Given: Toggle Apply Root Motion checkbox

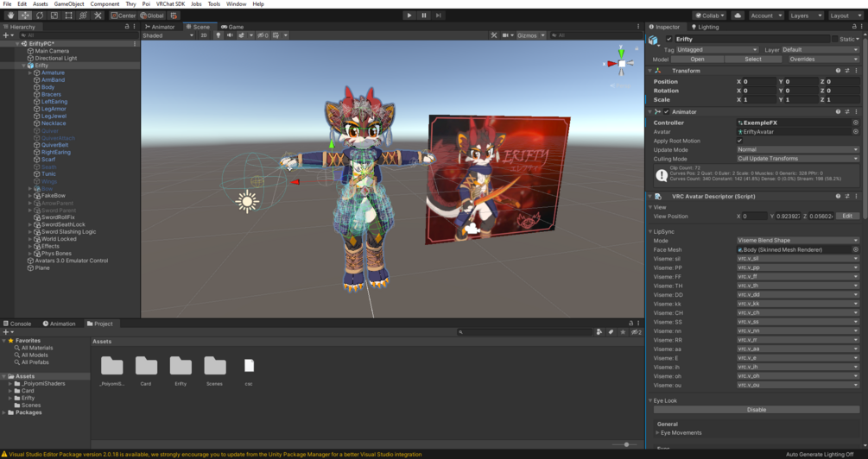Looking at the screenshot, I should pyautogui.click(x=739, y=141).
